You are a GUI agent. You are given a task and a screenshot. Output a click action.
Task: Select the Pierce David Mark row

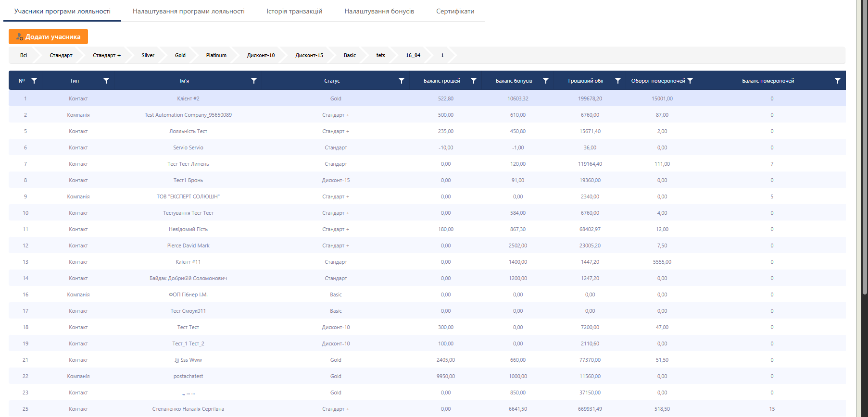point(188,245)
